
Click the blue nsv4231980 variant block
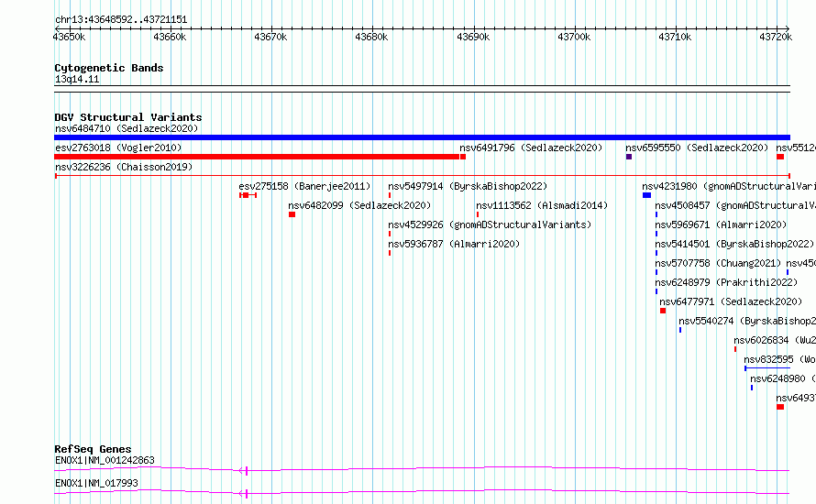point(646,195)
